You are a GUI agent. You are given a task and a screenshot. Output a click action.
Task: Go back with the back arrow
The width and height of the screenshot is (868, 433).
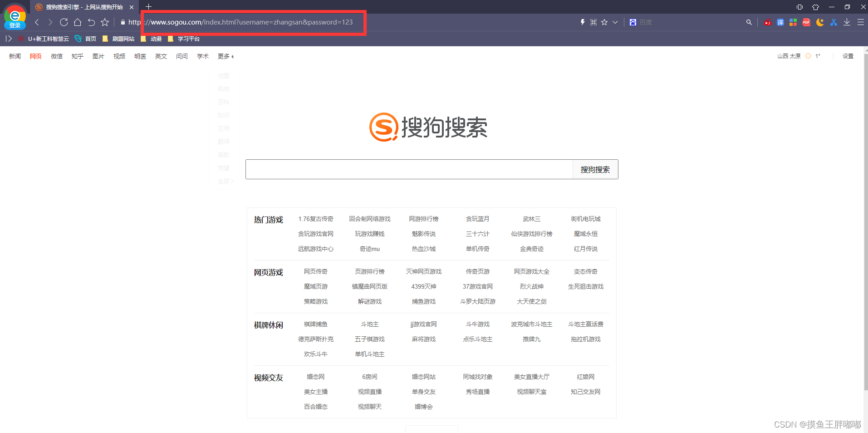[37, 22]
